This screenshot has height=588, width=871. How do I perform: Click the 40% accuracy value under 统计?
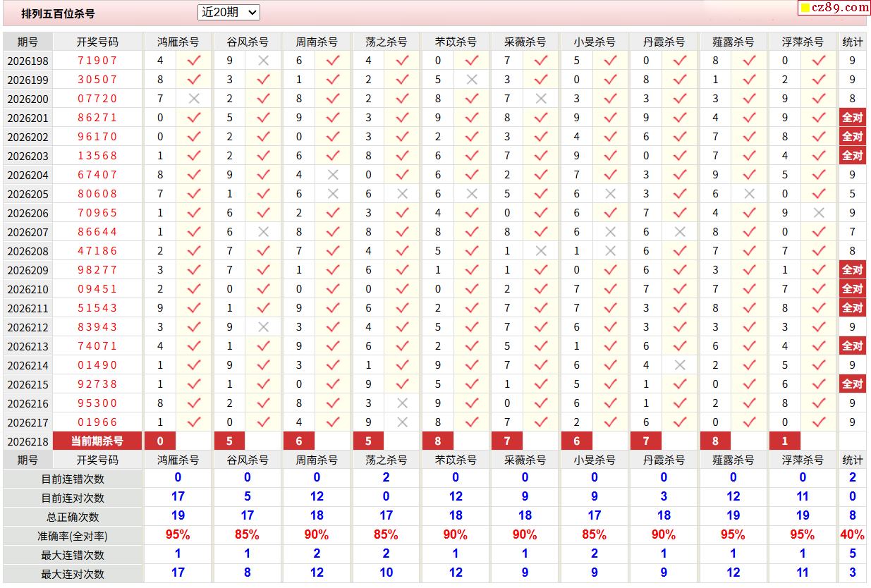click(853, 535)
